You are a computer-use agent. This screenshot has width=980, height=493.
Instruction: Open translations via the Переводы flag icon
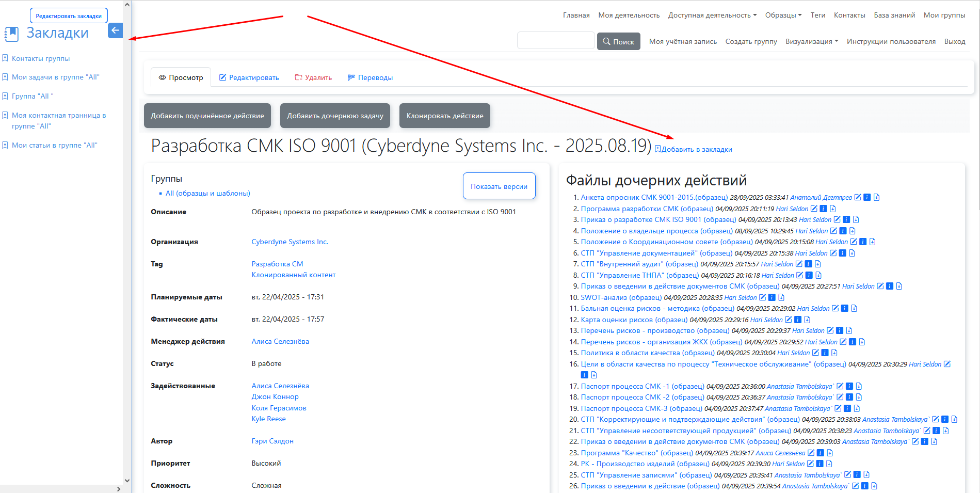pos(351,77)
